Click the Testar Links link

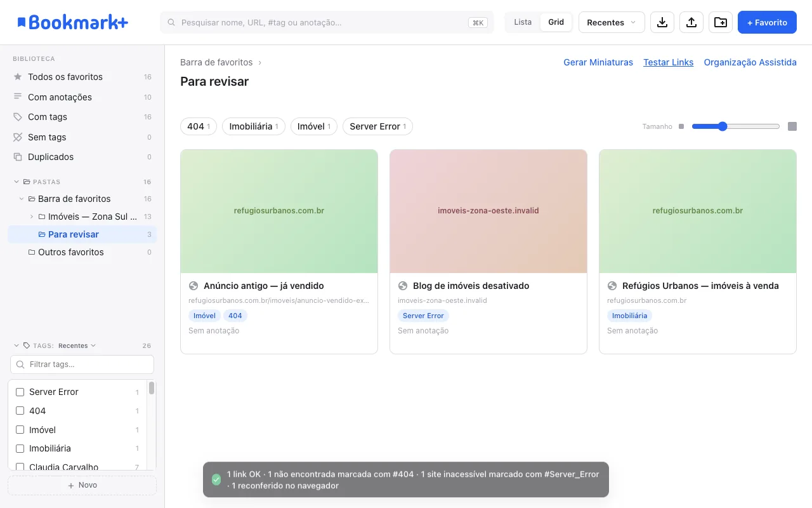[x=668, y=62]
